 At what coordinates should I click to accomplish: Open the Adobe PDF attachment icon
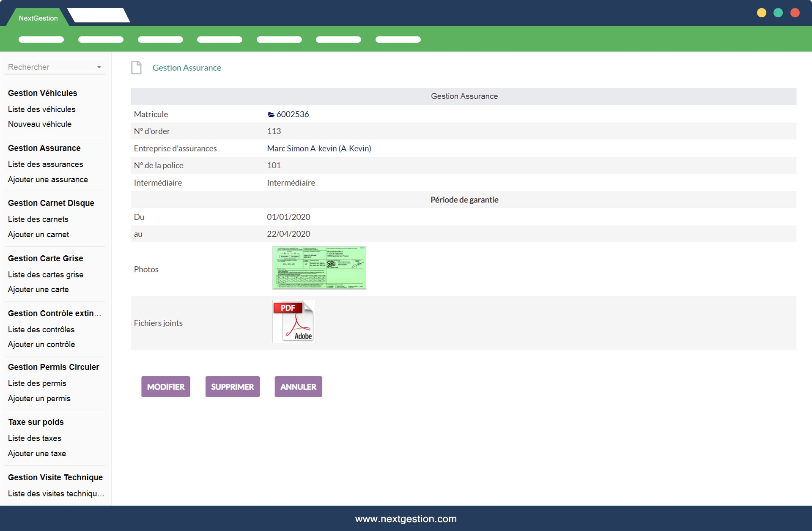pos(294,321)
